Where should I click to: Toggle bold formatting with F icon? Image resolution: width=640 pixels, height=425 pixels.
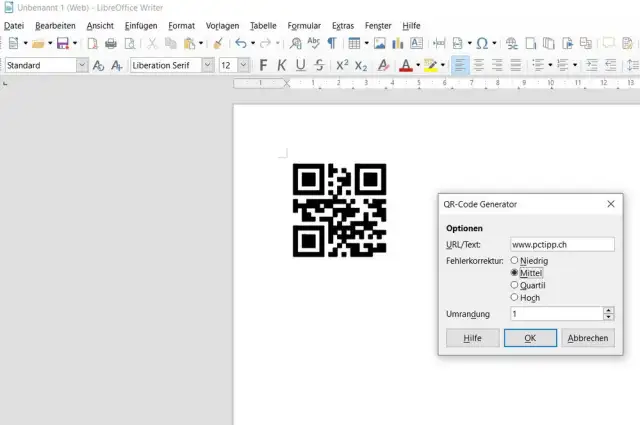click(264, 65)
